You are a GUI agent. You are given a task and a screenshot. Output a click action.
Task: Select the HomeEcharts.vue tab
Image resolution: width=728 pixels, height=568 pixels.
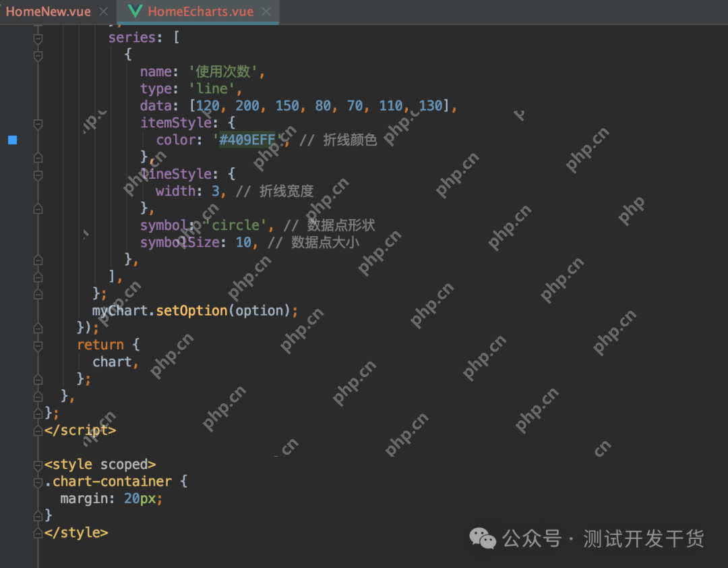pos(200,12)
